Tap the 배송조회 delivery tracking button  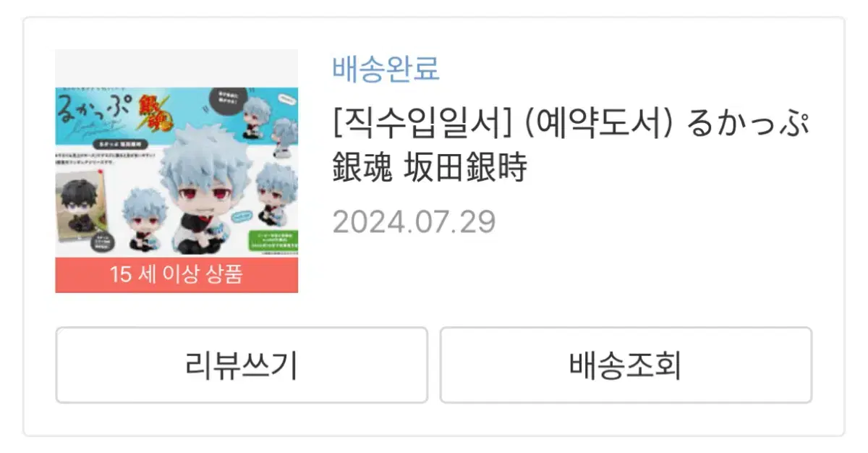(626, 365)
